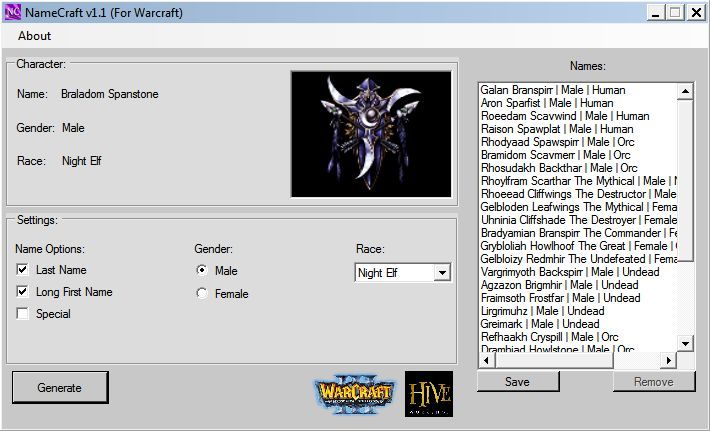Minimize the NameCraft window
The width and height of the screenshot is (710, 431).
pos(655,12)
